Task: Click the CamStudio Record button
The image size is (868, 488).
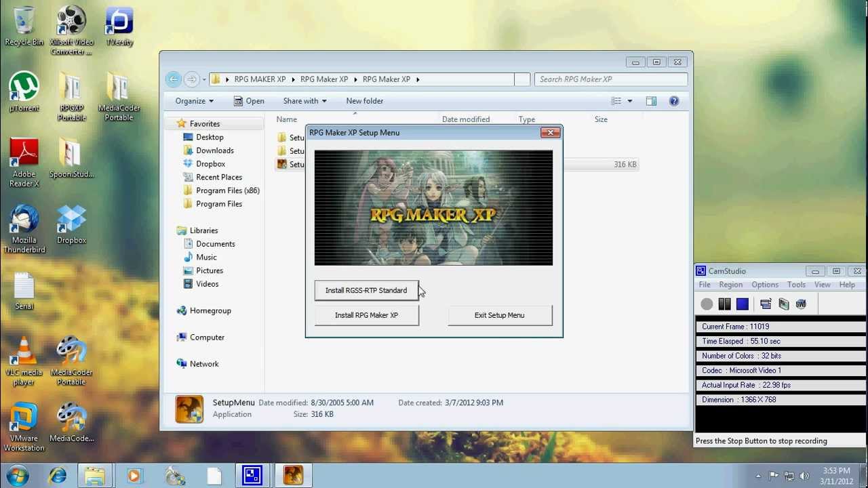Action: pyautogui.click(x=707, y=304)
